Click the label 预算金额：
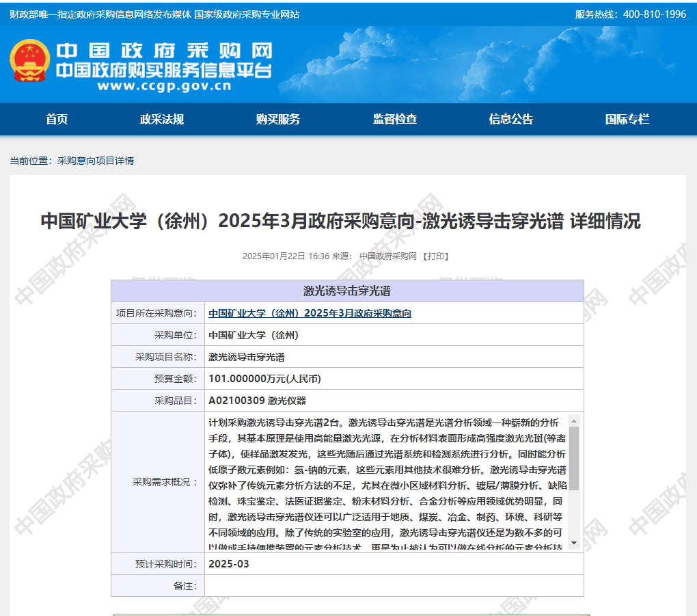The image size is (697, 616). point(175,379)
